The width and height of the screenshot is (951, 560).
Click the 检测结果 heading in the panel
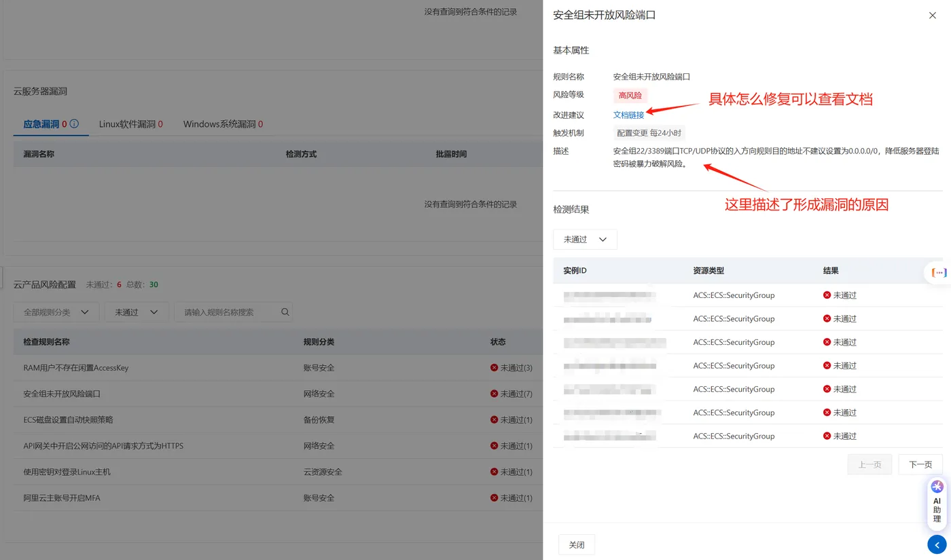(571, 210)
